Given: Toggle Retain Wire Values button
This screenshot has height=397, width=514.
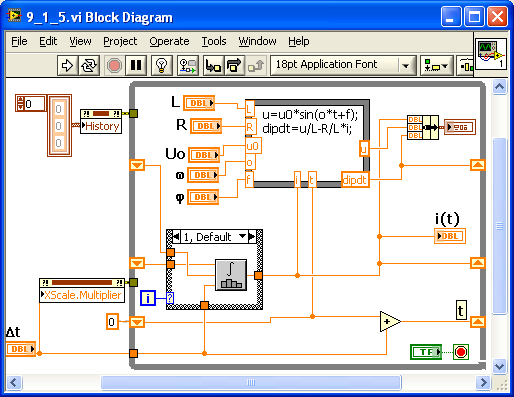Looking at the screenshot, I should 188,65.
